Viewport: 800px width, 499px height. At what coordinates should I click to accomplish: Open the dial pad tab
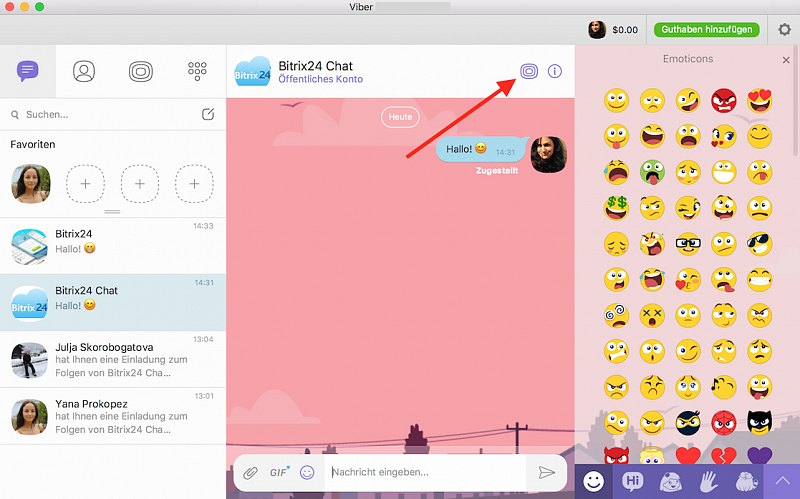(197, 71)
